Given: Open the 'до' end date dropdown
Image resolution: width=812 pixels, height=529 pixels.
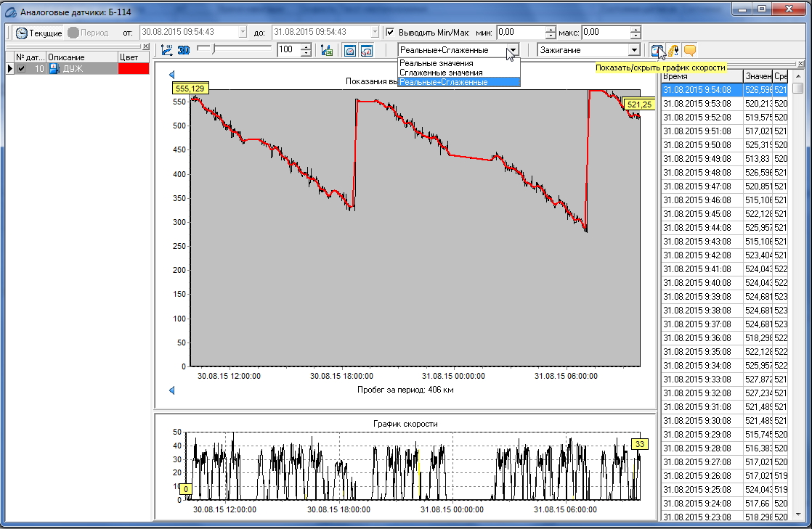Looking at the screenshot, I should [374, 33].
